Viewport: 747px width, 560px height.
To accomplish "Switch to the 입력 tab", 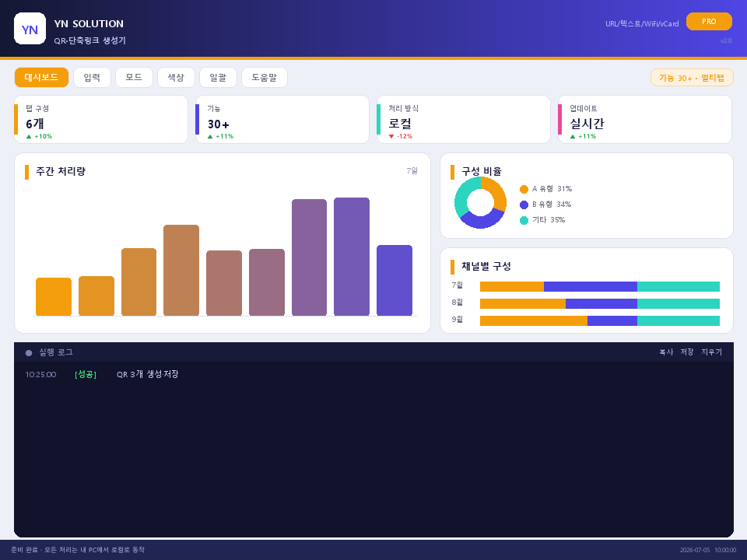I will pyautogui.click(x=92, y=77).
